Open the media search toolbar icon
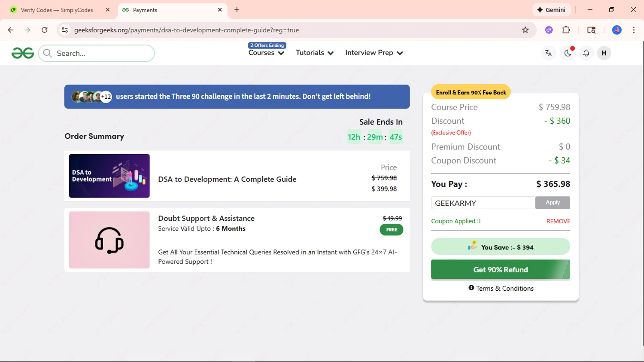Screen dimensions: 644x362 (x=591, y=30)
